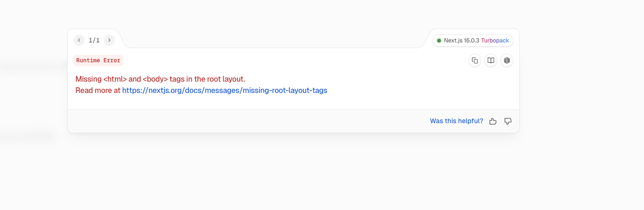Click the "Was this helpful?" text

pyautogui.click(x=457, y=121)
